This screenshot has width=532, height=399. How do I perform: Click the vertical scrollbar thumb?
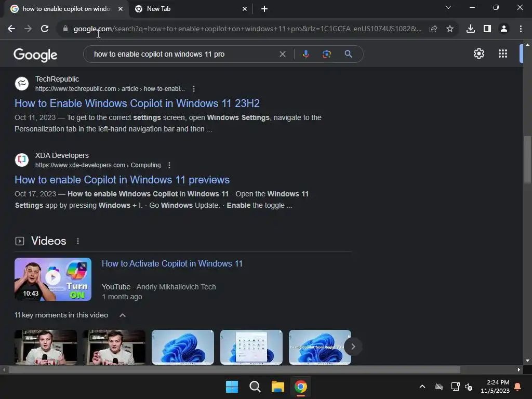click(527, 159)
